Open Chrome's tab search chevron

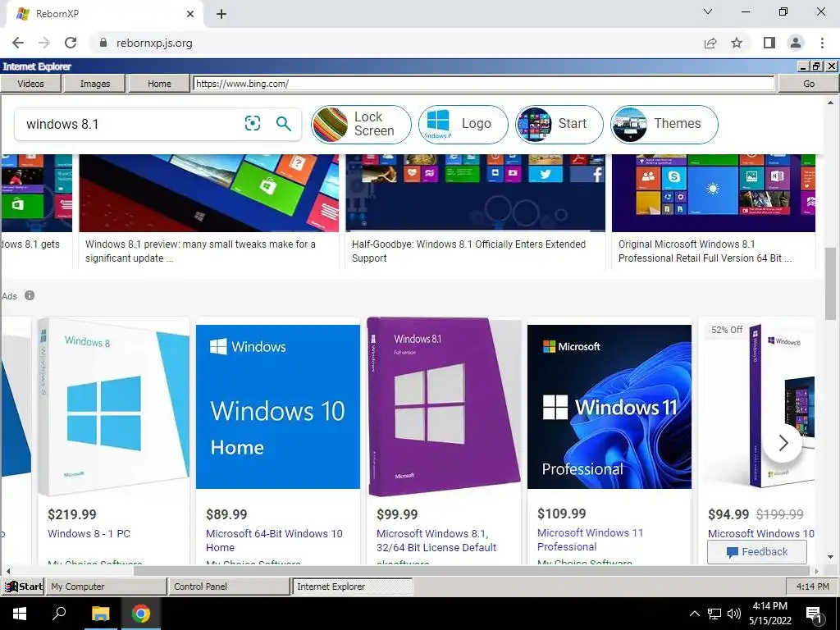pyautogui.click(x=708, y=11)
